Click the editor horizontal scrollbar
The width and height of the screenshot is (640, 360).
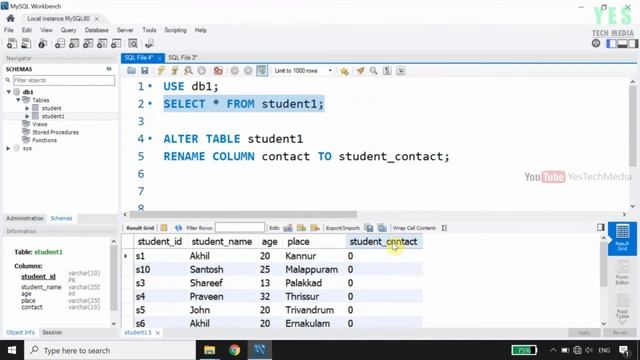[242, 214]
